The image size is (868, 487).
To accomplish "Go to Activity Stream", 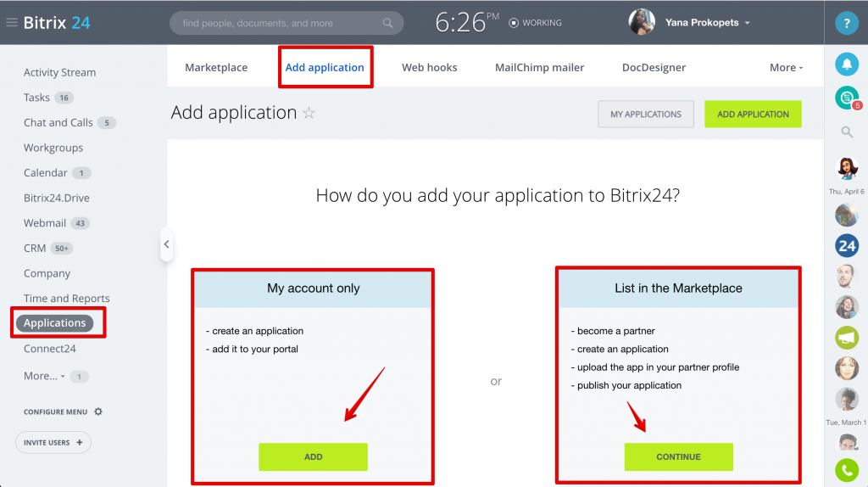I will click(x=60, y=73).
